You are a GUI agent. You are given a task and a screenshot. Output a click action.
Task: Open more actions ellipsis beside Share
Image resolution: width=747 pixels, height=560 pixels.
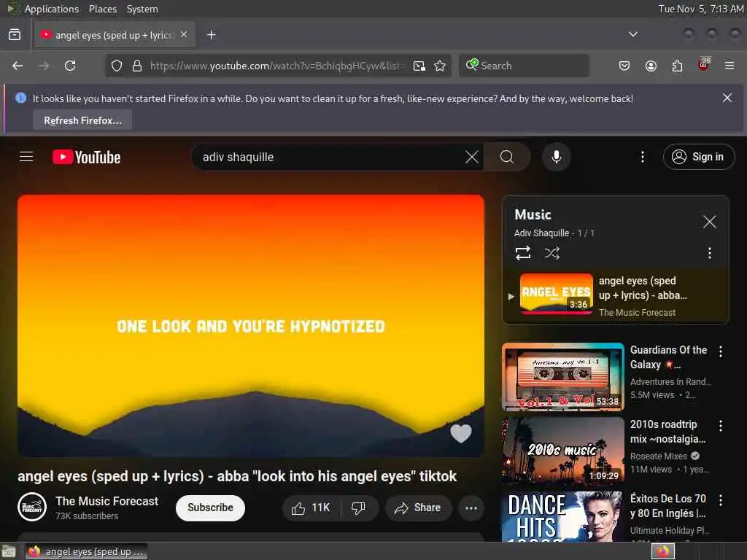click(471, 508)
